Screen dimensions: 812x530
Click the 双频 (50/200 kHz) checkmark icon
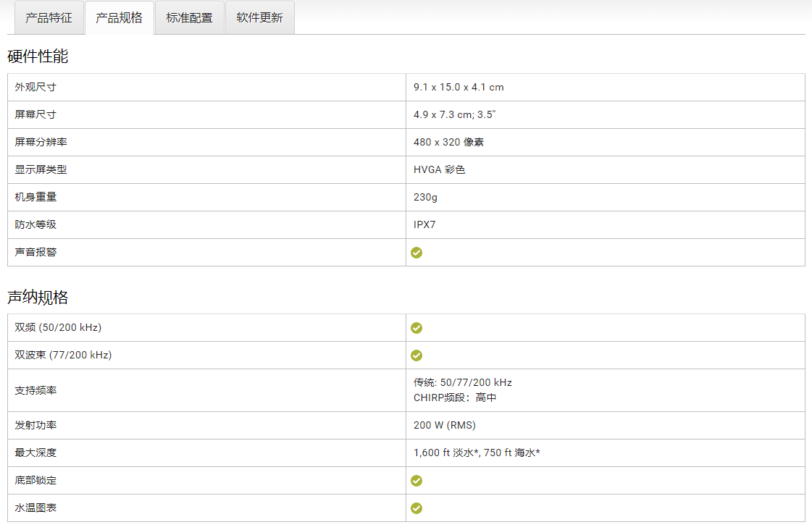pos(417,328)
